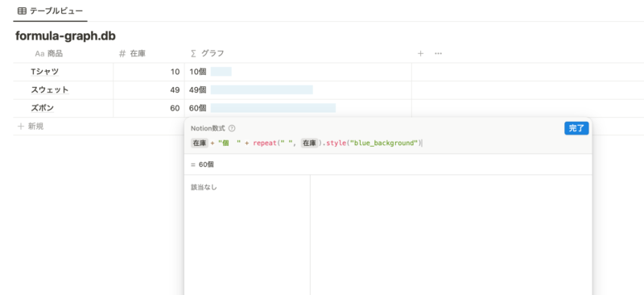Add a new row with 新規
Viewport: 644px width, 295px height.
[x=31, y=127]
